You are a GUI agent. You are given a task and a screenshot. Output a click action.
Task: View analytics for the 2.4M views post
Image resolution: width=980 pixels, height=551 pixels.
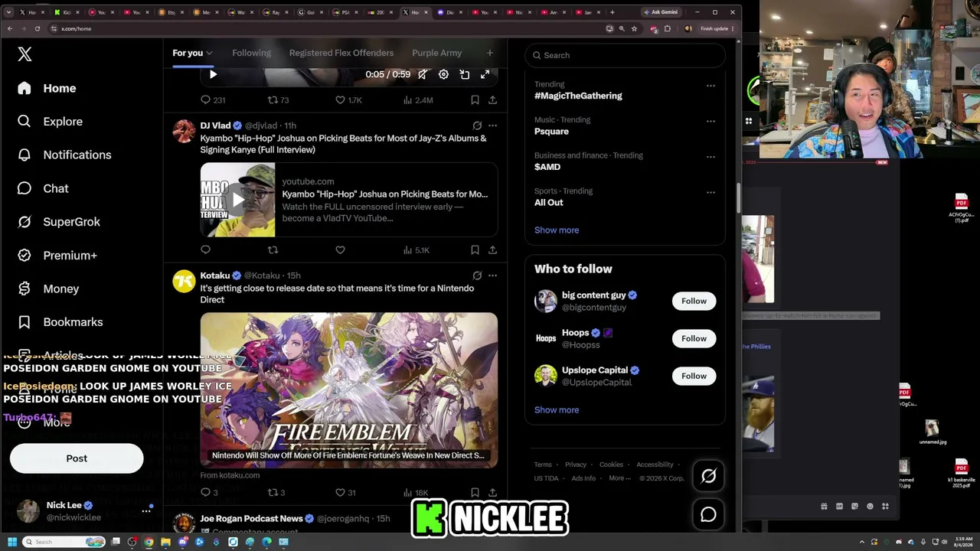418,100
